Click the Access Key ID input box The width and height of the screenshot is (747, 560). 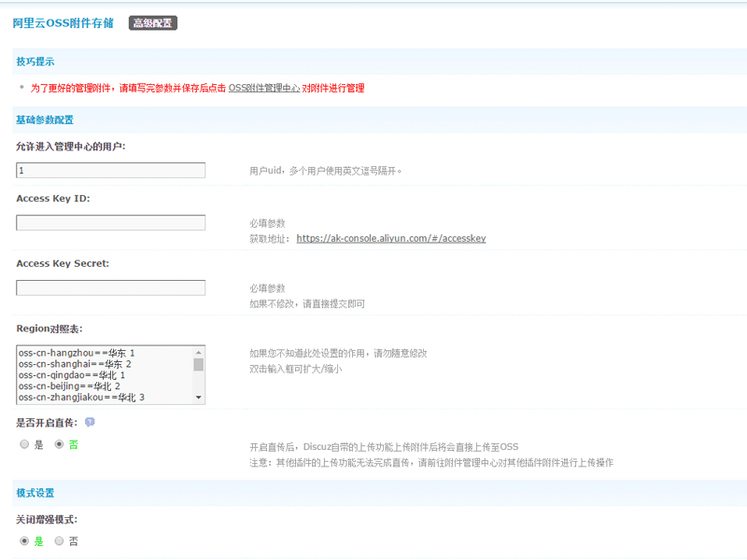pyautogui.click(x=110, y=223)
